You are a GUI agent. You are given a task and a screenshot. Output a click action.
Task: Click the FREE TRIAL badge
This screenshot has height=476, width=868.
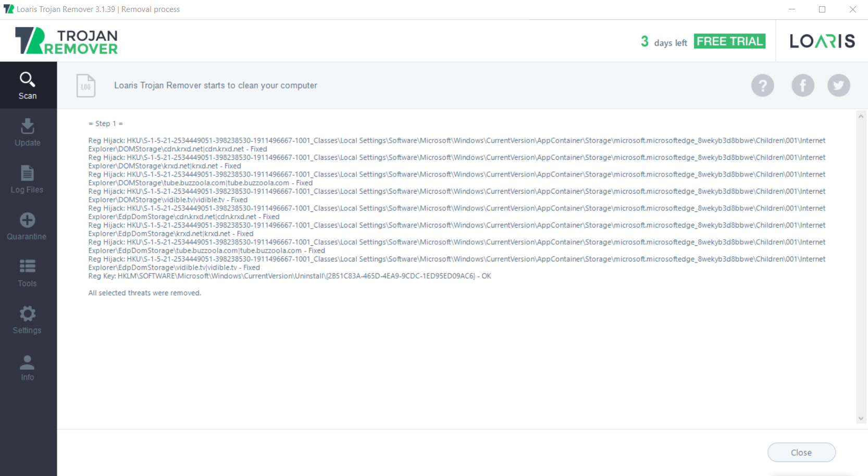(729, 41)
